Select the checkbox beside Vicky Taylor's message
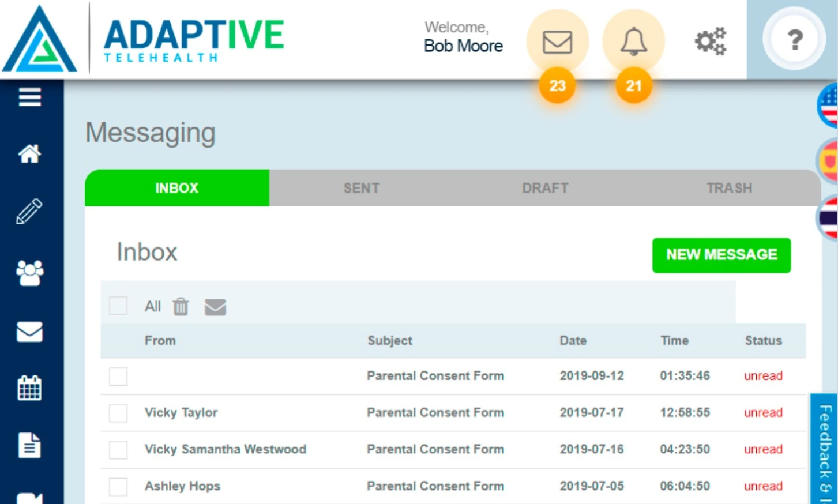 118,412
